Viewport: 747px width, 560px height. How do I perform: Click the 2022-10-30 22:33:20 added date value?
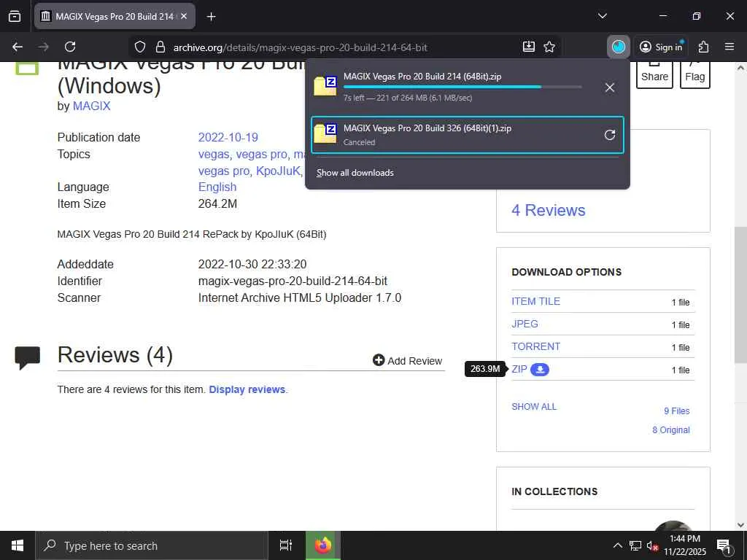pyautogui.click(x=252, y=264)
